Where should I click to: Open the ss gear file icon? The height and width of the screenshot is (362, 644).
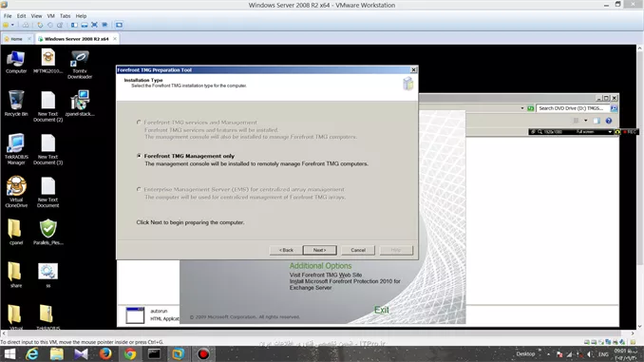click(x=48, y=275)
